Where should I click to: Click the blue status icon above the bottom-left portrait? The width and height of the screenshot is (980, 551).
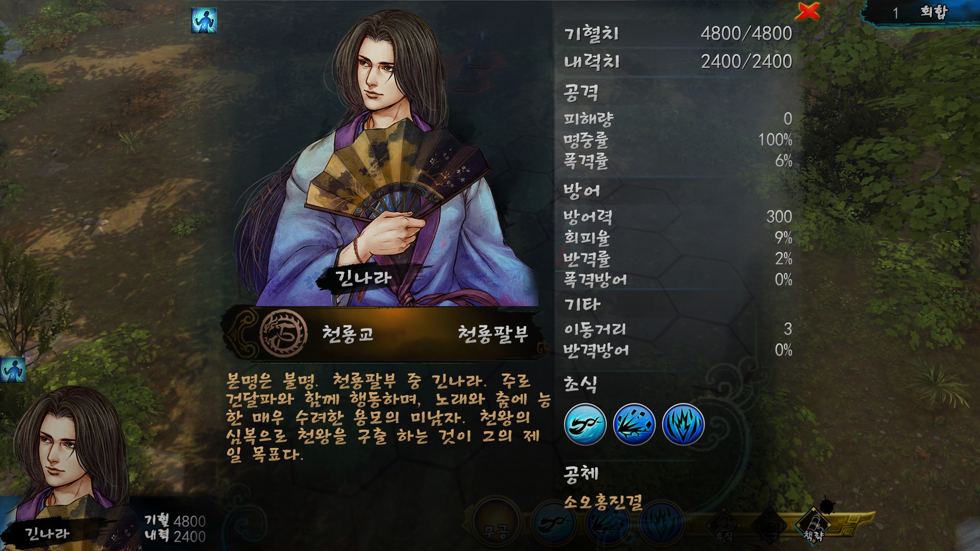(13, 370)
